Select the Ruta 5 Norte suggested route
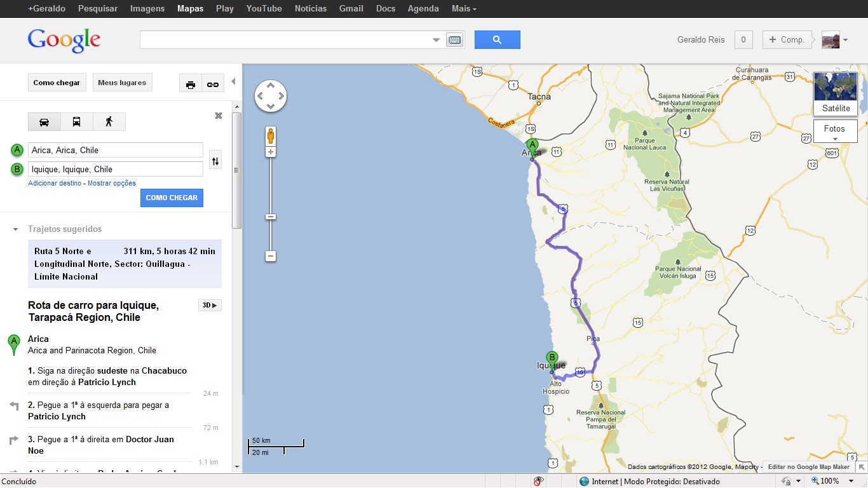The width and height of the screenshot is (868, 488). 125,264
